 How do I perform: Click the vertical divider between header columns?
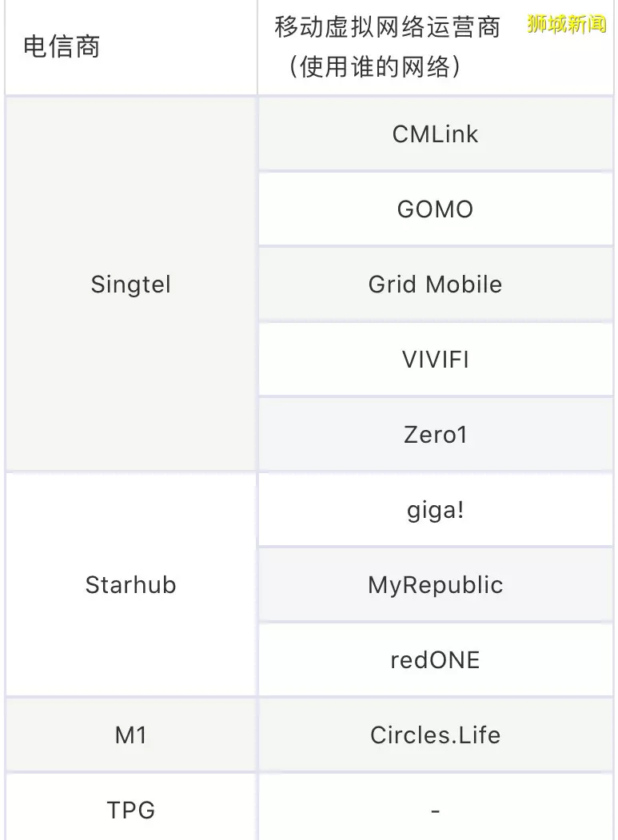point(257,47)
